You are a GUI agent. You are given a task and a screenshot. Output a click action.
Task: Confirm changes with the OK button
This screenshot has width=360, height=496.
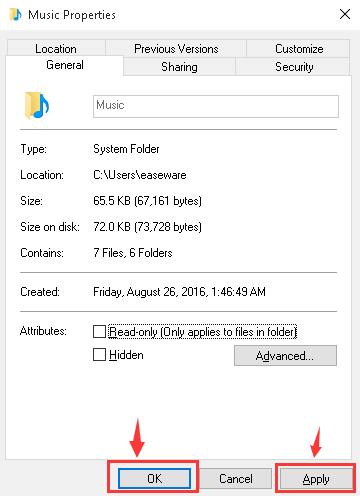click(154, 479)
